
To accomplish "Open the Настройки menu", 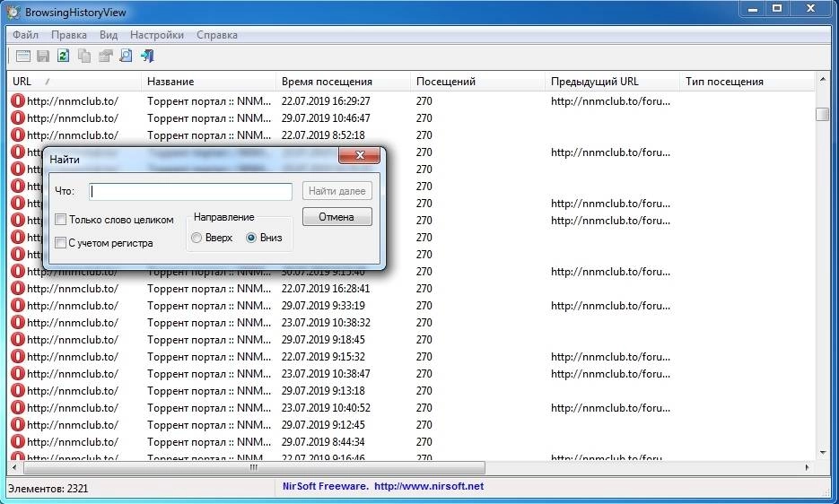I will tap(157, 35).
